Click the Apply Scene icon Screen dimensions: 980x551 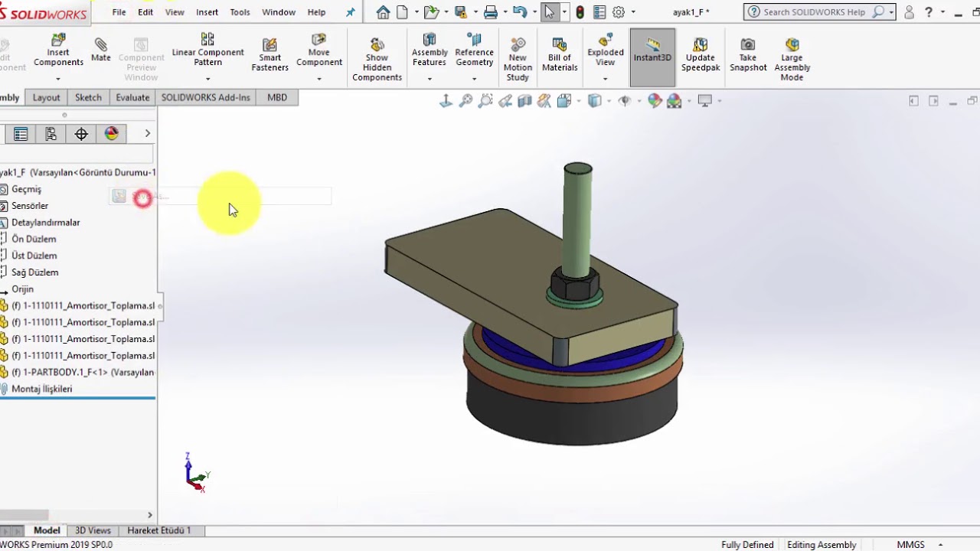675,101
